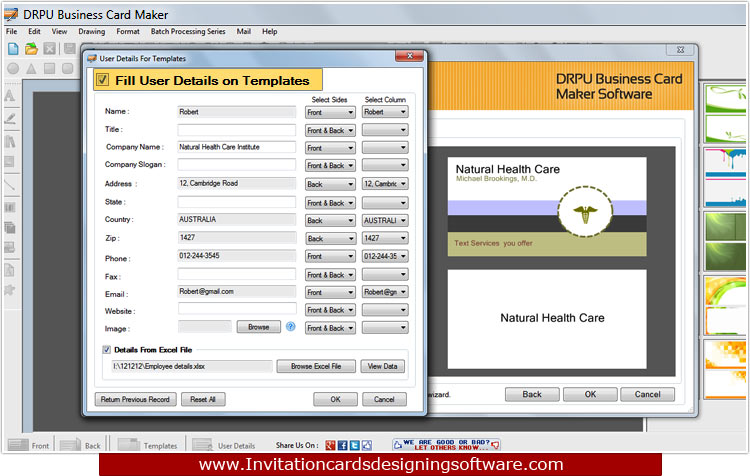This screenshot has height=476, width=750.
Task: Open the Website row column dropdown
Action: click(x=385, y=310)
